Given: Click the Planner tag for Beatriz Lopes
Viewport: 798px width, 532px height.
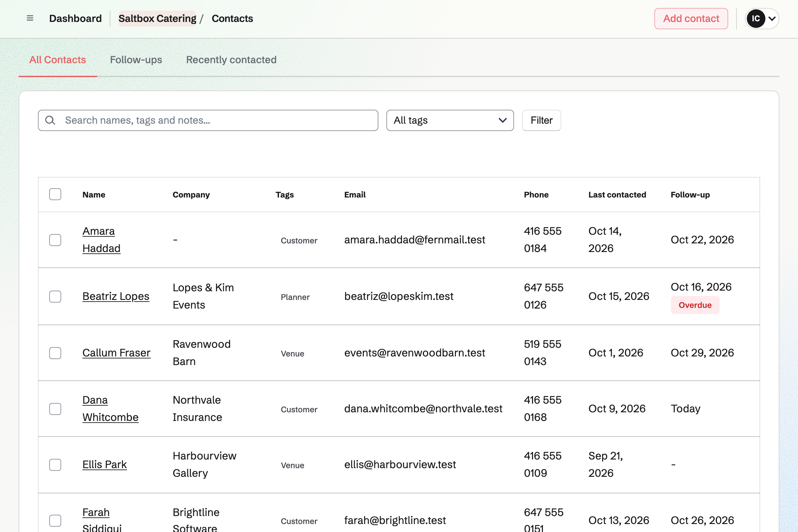Looking at the screenshot, I should coord(295,297).
